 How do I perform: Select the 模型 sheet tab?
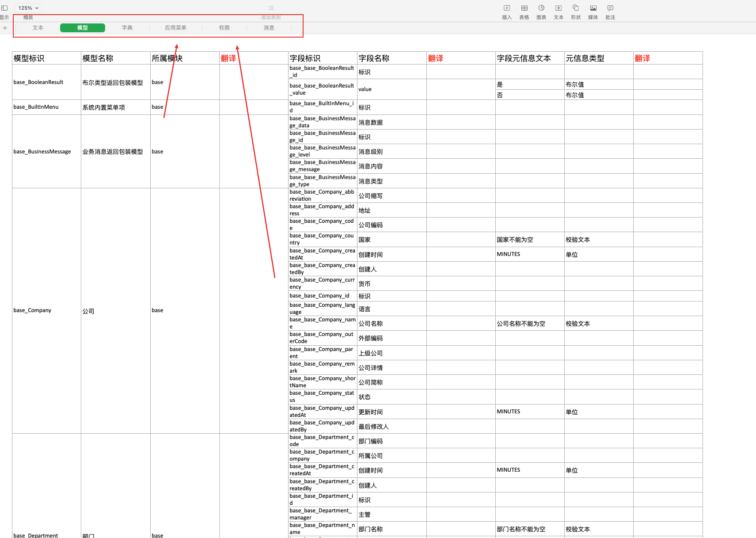click(x=83, y=28)
